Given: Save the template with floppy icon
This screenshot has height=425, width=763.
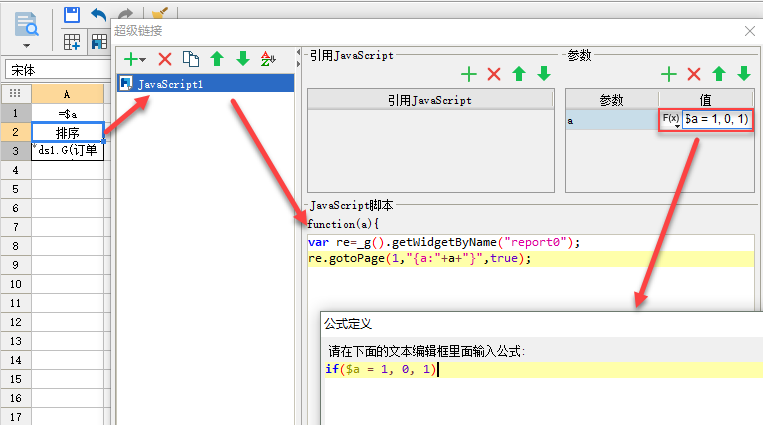Looking at the screenshot, I should point(72,15).
